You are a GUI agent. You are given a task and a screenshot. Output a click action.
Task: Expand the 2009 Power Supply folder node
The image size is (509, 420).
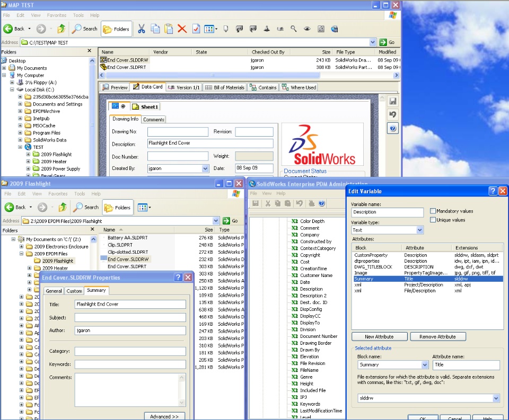tap(28, 168)
